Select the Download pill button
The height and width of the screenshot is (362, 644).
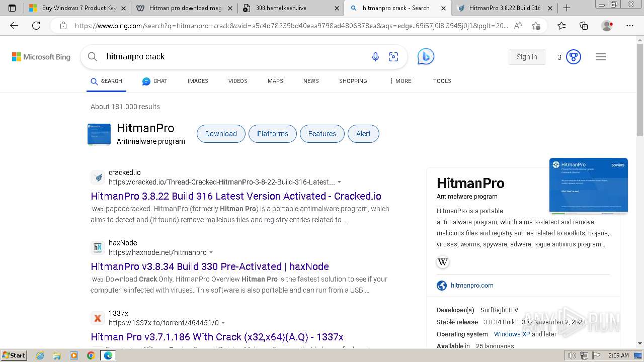tap(221, 134)
